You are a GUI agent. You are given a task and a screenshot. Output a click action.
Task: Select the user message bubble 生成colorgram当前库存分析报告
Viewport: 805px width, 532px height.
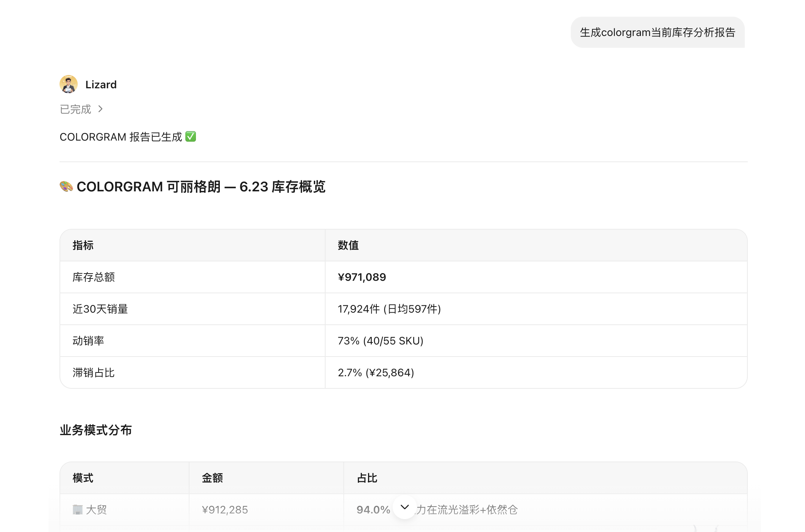pos(658,32)
